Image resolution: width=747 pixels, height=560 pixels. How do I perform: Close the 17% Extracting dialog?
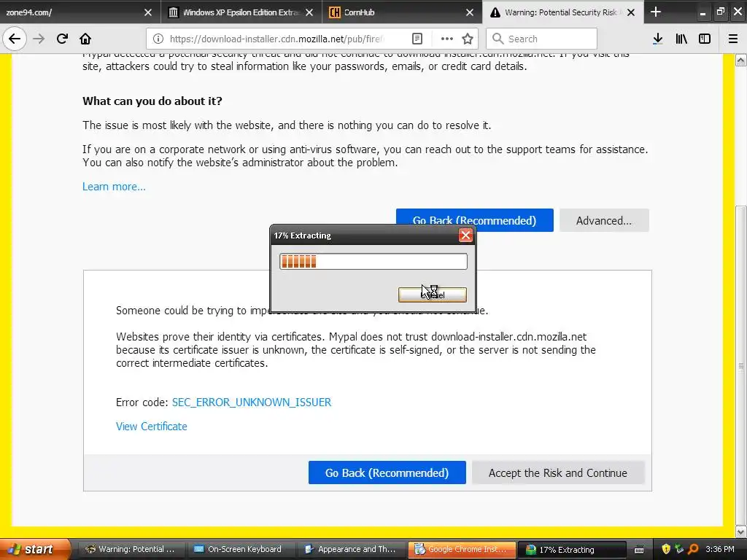[x=465, y=235]
